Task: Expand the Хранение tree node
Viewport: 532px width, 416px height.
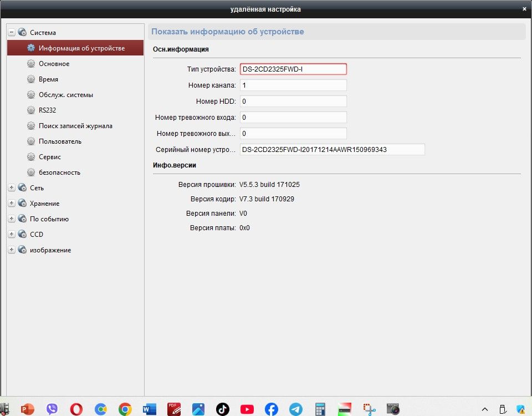Action: [12, 203]
